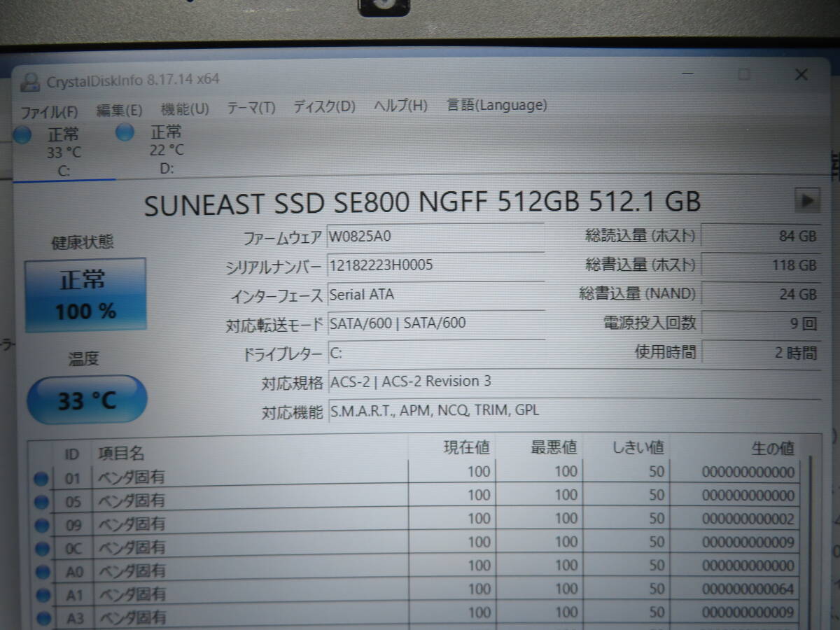Open the 編集(E) menu
This screenshot has width=840, height=630.
119,110
